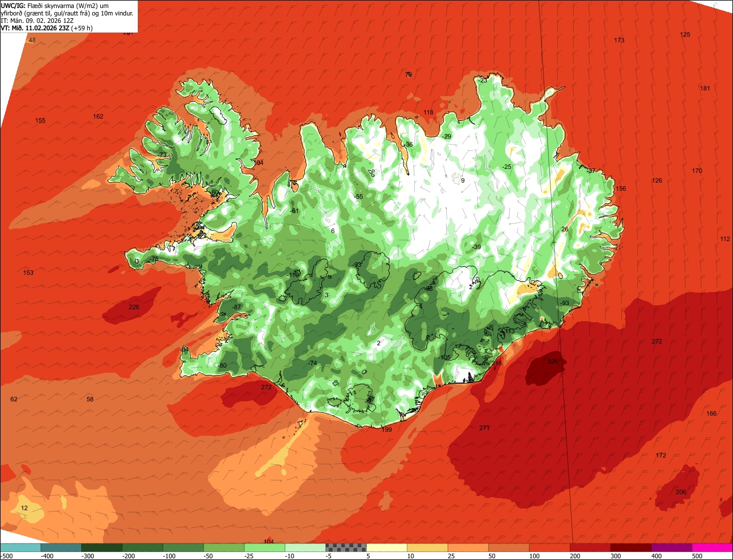733x560 pixels.
Task: Click the "62" value at the left edge
Action: click(x=14, y=399)
